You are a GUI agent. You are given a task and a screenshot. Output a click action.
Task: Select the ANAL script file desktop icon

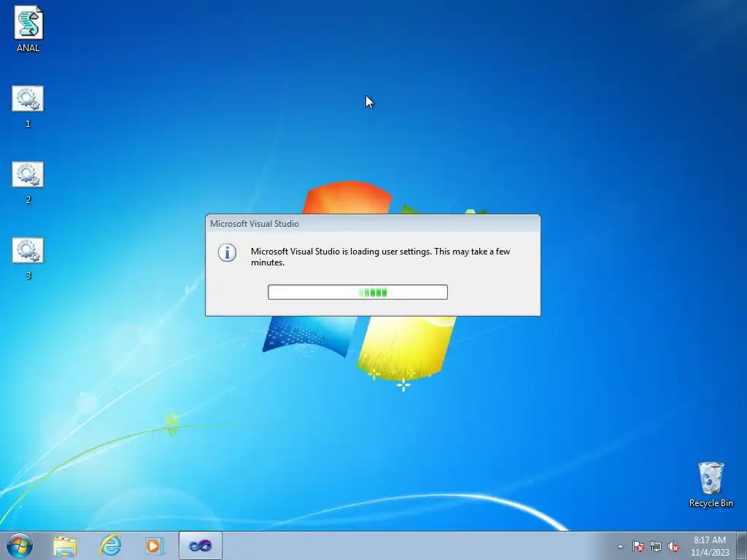click(28, 28)
